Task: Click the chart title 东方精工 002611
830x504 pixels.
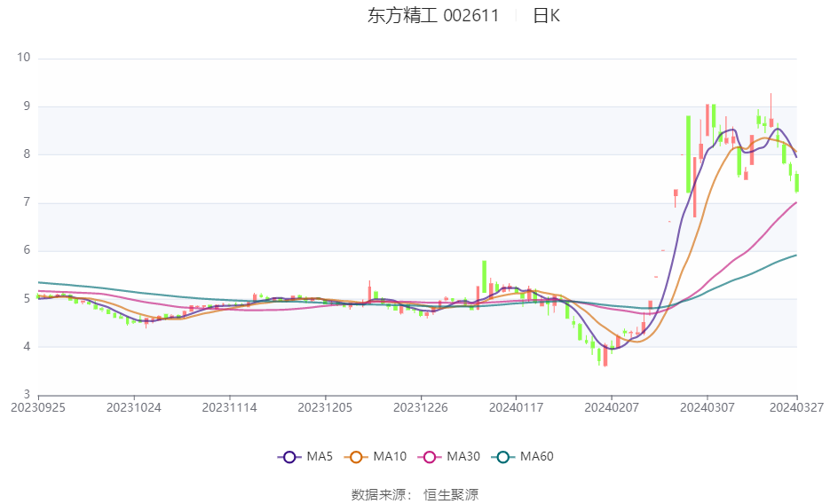Action: pyautogui.click(x=433, y=16)
